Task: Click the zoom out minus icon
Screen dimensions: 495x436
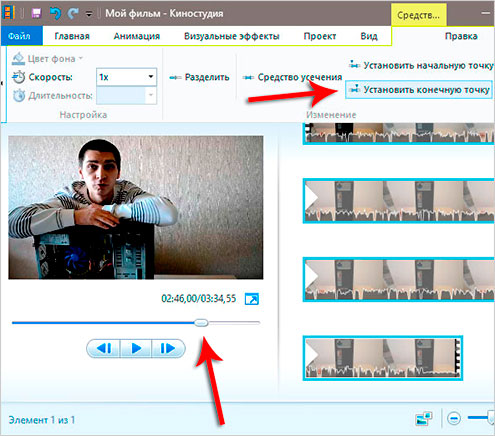Action: [x=454, y=418]
